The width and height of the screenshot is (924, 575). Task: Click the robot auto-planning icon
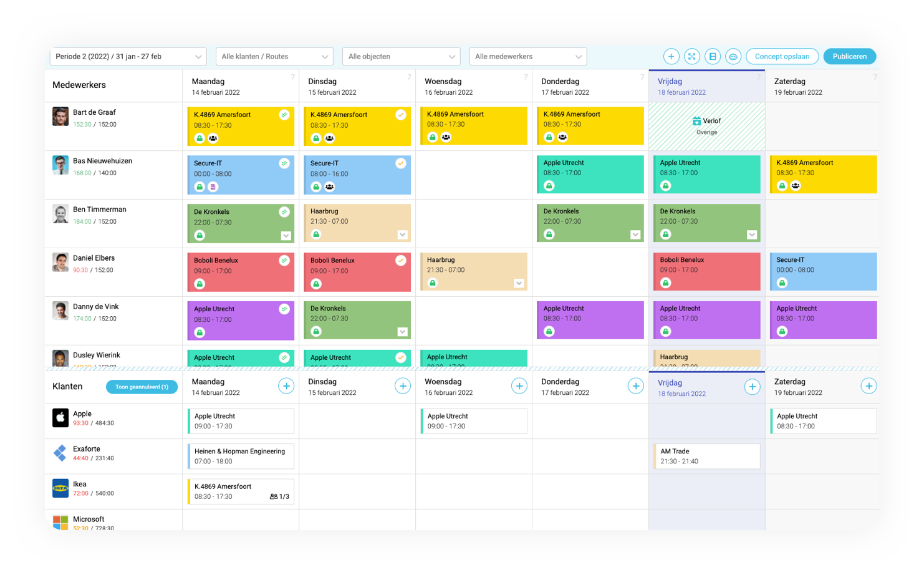[733, 57]
